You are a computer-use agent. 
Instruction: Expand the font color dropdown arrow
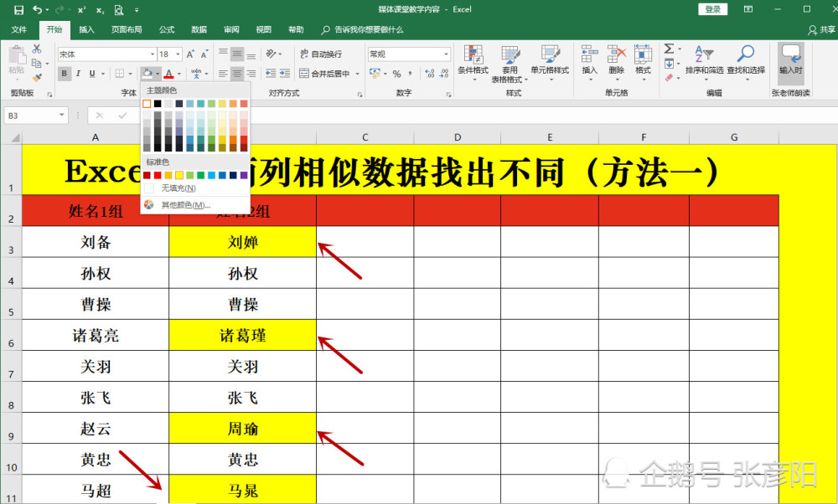(x=179, y=74)
